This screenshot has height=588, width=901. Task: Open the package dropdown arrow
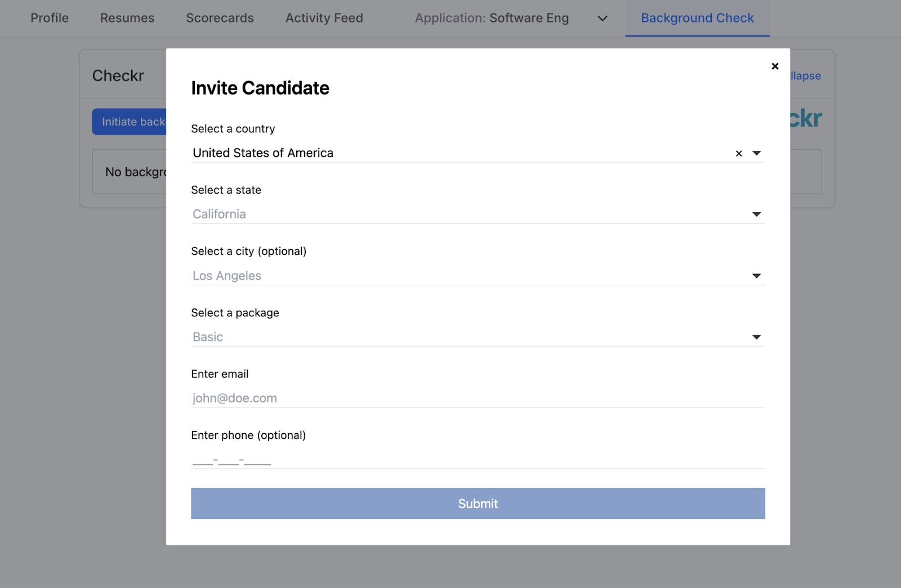(757, 337)
